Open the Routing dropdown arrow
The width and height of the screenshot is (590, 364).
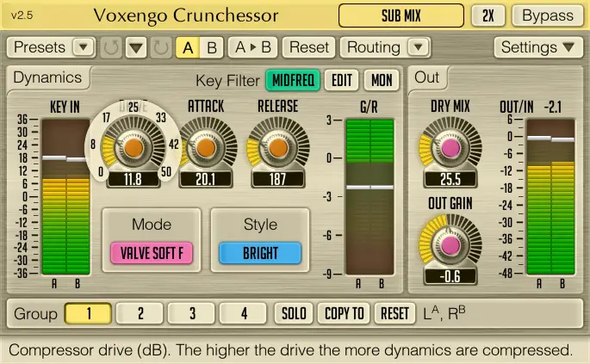coord(418,47)
